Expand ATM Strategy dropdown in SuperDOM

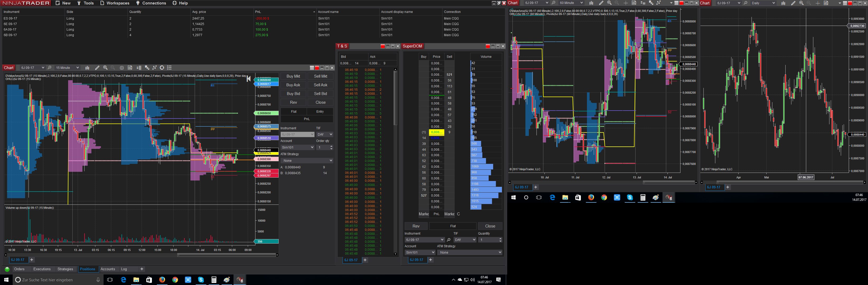click(469, 252)
